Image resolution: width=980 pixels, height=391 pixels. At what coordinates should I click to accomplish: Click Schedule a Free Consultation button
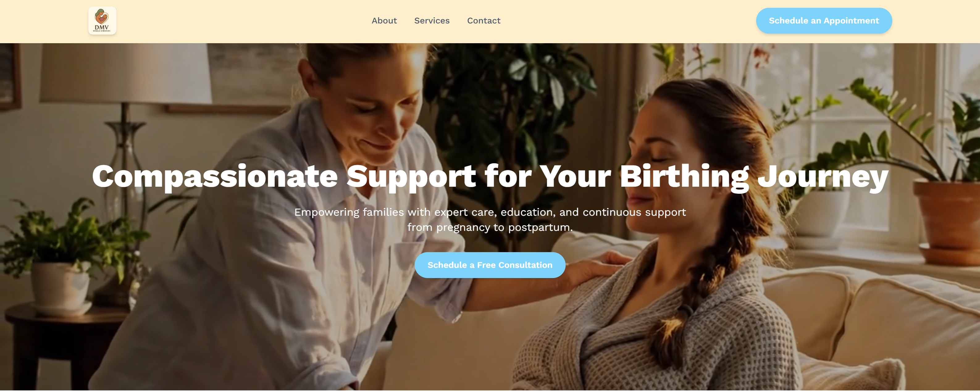click(x=490, y=265)
